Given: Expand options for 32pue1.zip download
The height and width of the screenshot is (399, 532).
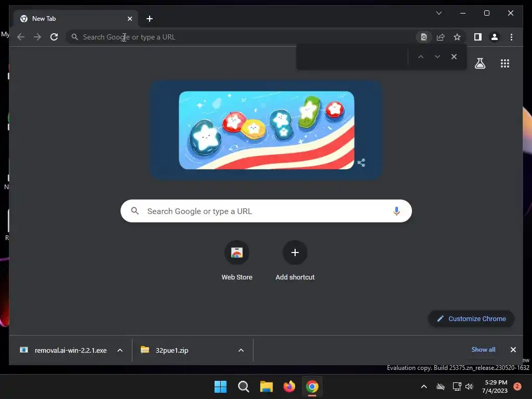Looking at the screenshot, I should (x=241, y=350).
